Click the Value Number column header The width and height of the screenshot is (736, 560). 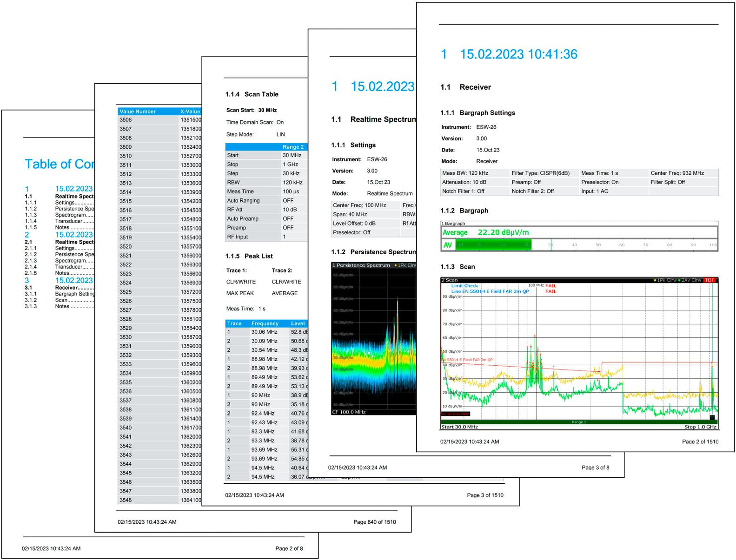(138, 112)
